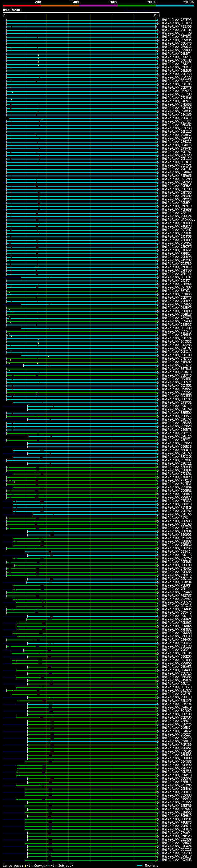Select the UniRef100_A7J2I1 label
Viewport: 197px width, 868px height.
(177, 57)
